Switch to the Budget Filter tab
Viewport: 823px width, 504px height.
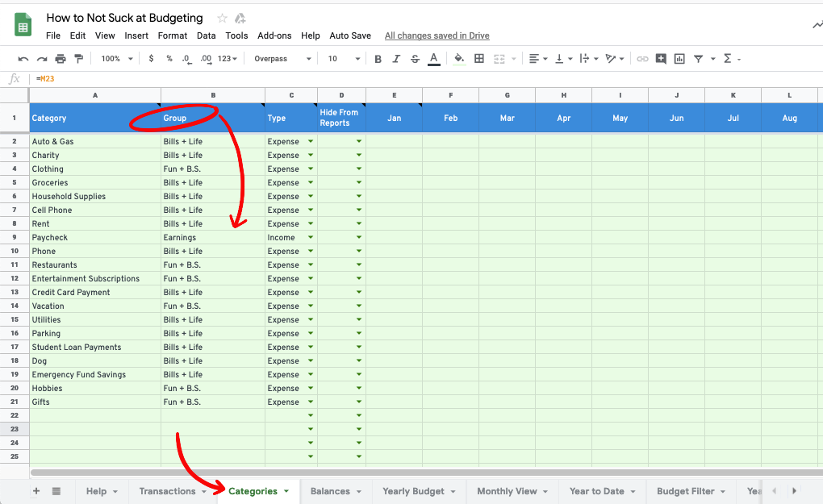(x=686, y=491)
